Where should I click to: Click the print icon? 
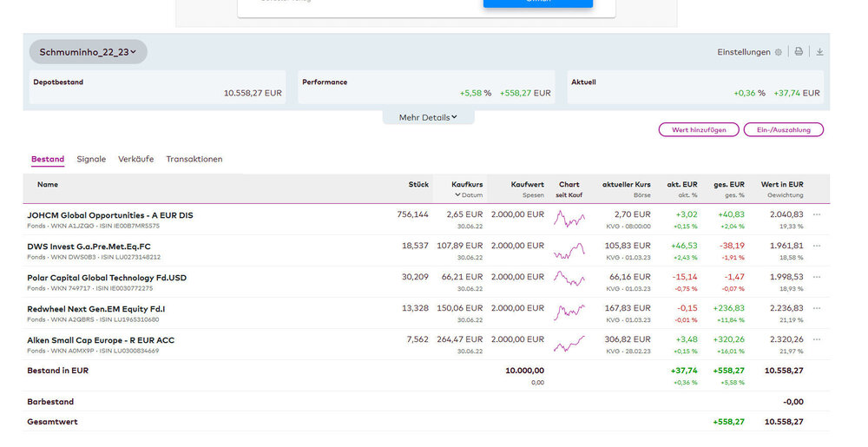pos(799,52)
